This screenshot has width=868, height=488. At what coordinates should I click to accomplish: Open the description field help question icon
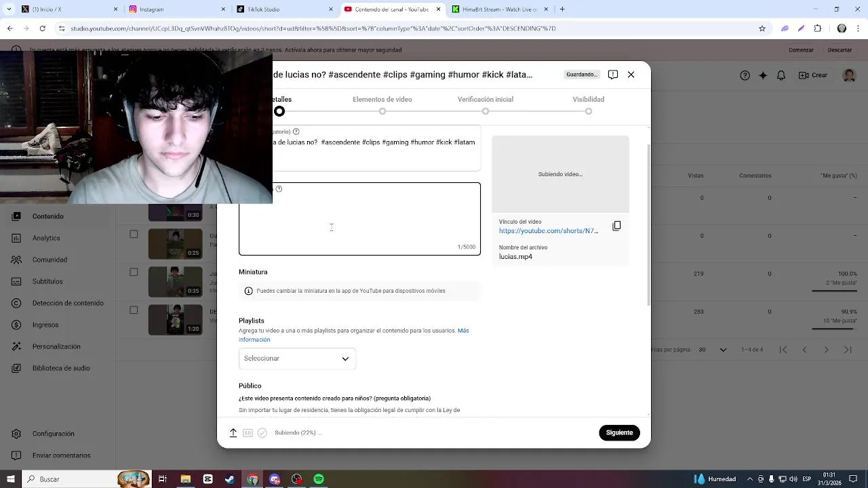[279, 189]
